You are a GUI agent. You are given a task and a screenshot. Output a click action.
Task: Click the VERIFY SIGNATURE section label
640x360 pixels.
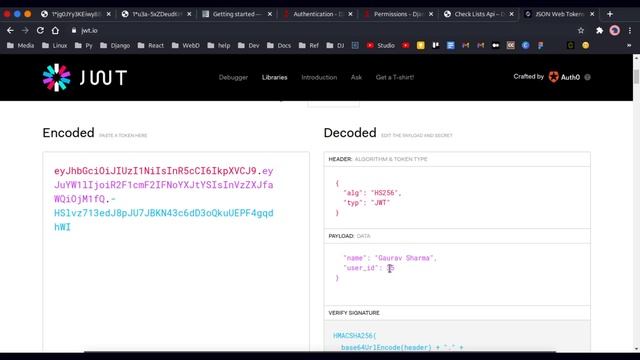354,313
